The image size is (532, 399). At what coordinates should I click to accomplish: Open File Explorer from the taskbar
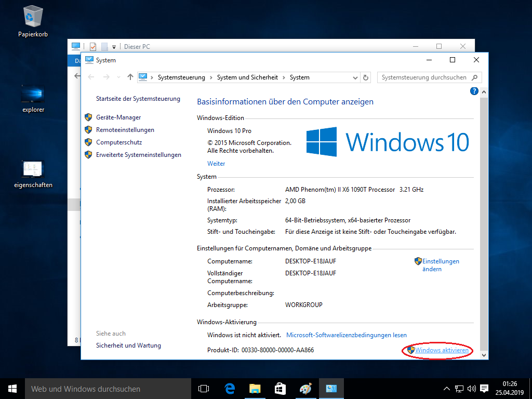pos(255,388)
